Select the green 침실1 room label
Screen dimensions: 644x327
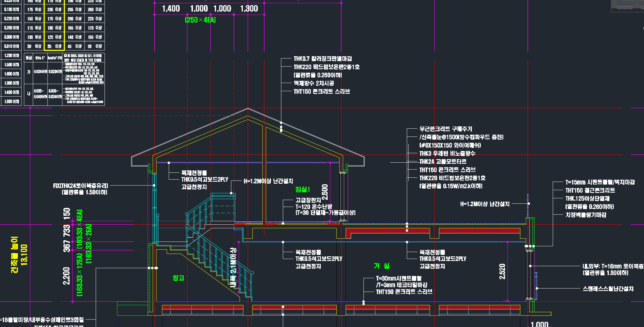303,189
